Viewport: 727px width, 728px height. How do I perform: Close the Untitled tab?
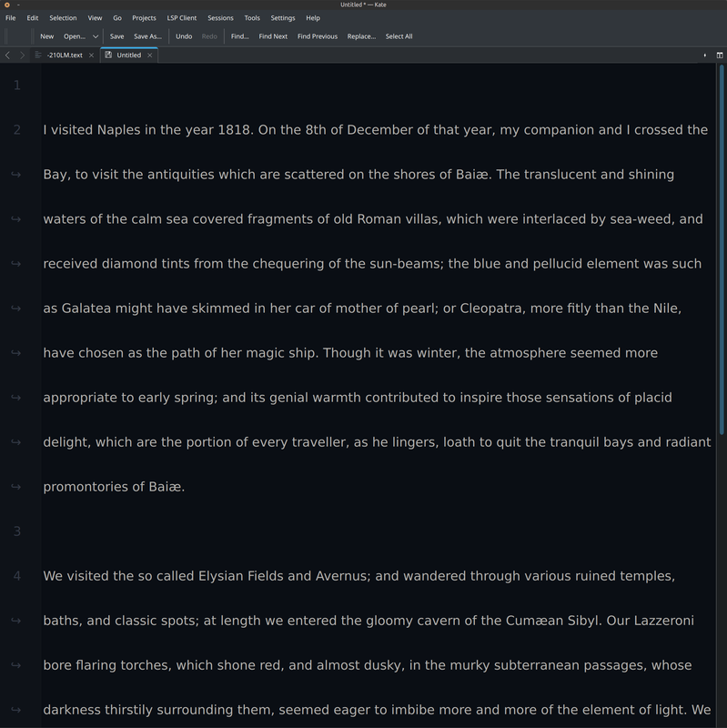coord(149,56)
